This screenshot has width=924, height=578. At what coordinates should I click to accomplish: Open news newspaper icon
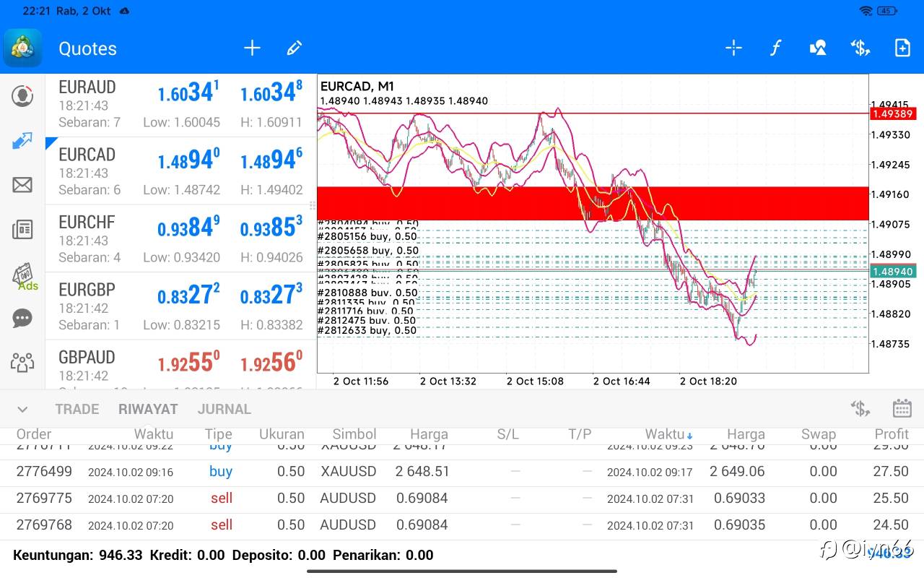click(x=22, y=230)
